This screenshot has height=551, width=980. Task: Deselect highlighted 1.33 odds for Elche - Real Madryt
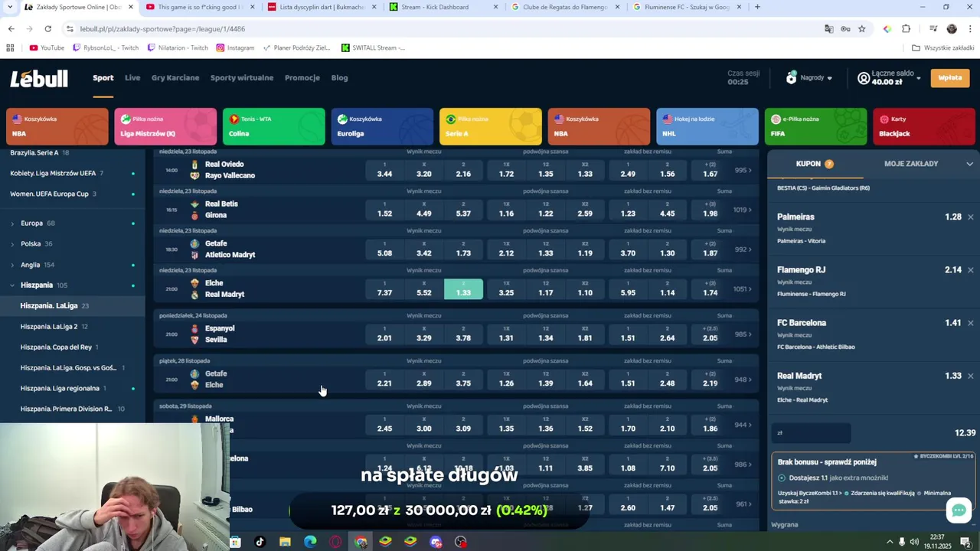[x=463, y=289]
